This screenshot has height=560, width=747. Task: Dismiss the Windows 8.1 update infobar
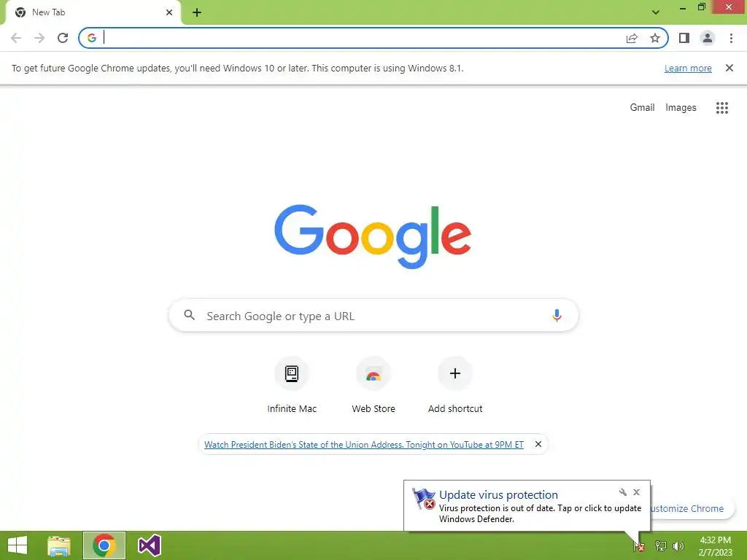pyautogui.click(x=729, y=68)
